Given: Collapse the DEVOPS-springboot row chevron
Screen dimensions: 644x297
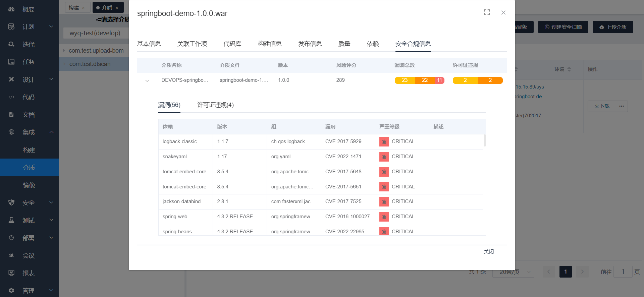Looking at the screenshot, I should (147, 80).
